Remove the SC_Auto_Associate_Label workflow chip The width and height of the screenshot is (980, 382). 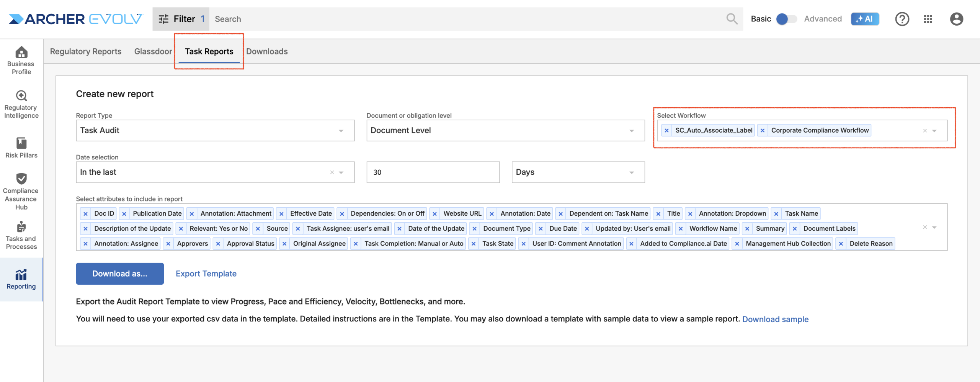pos(666,131)
